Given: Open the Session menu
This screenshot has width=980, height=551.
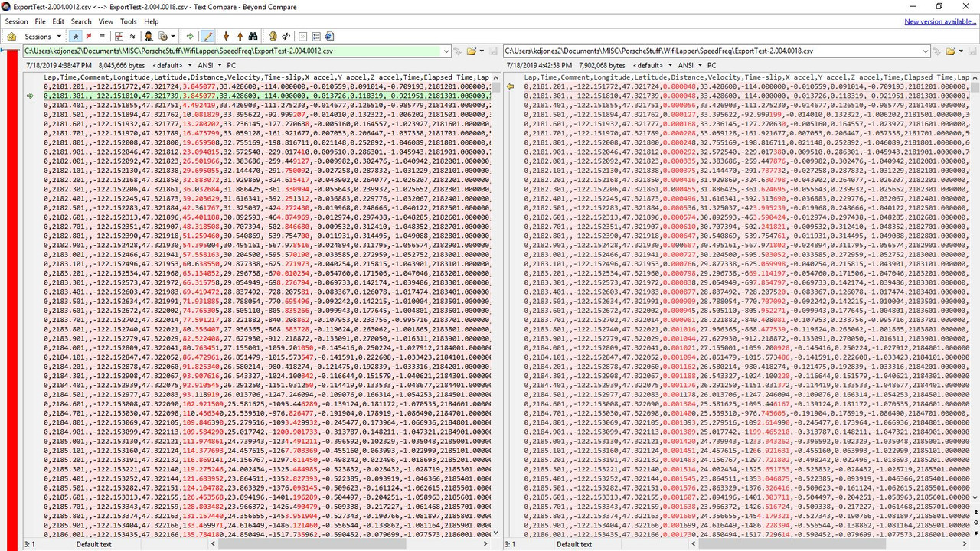Looking at the screenshot, I should click(16, 21).
